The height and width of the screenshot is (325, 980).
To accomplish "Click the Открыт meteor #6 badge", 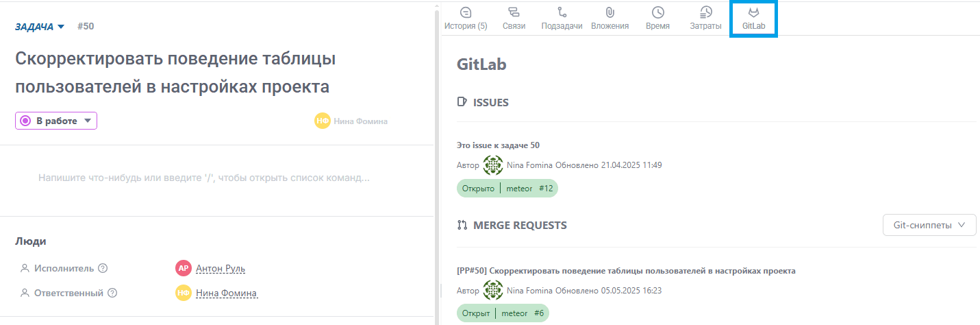I will [503, 313].
